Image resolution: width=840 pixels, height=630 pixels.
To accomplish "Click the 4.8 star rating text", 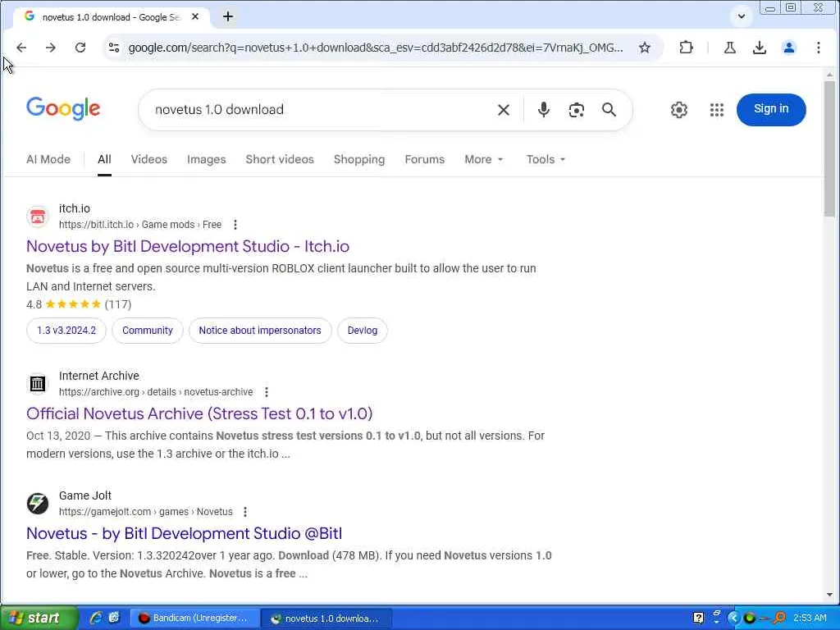I will [34, 304].
